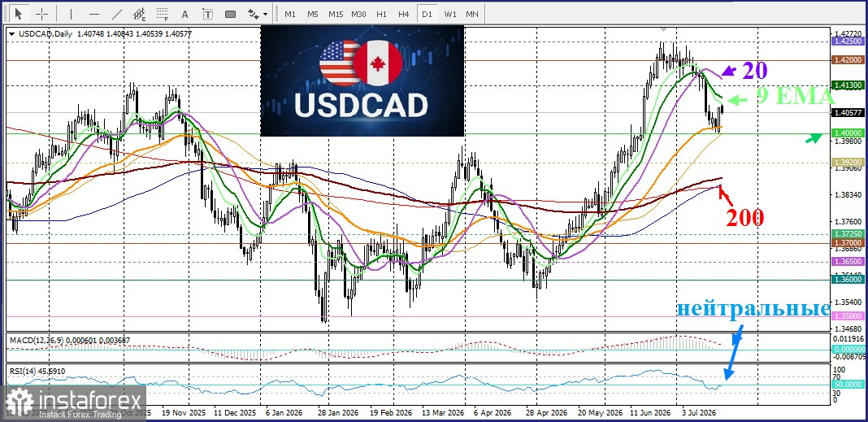
Task: Choose the text 'A' tool
Action: point(184,14)
